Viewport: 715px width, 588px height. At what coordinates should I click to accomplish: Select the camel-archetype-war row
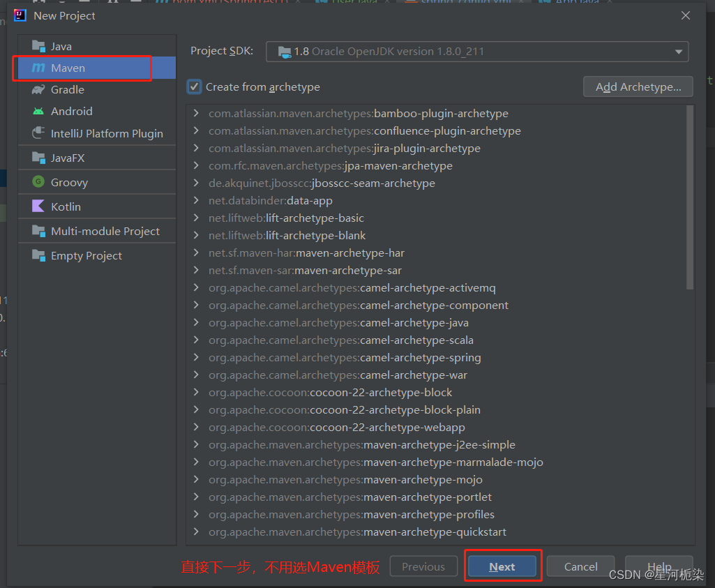click(x=435, y=375)
